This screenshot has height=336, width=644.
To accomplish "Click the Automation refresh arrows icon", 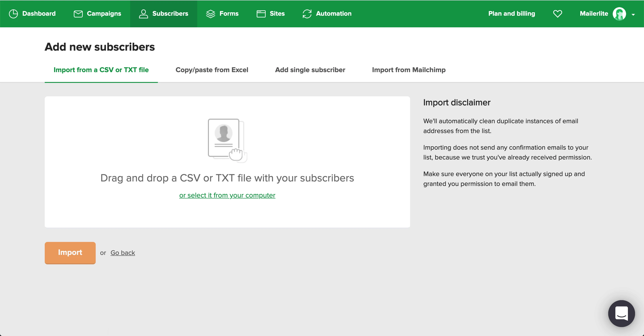I will coord(307,14).
